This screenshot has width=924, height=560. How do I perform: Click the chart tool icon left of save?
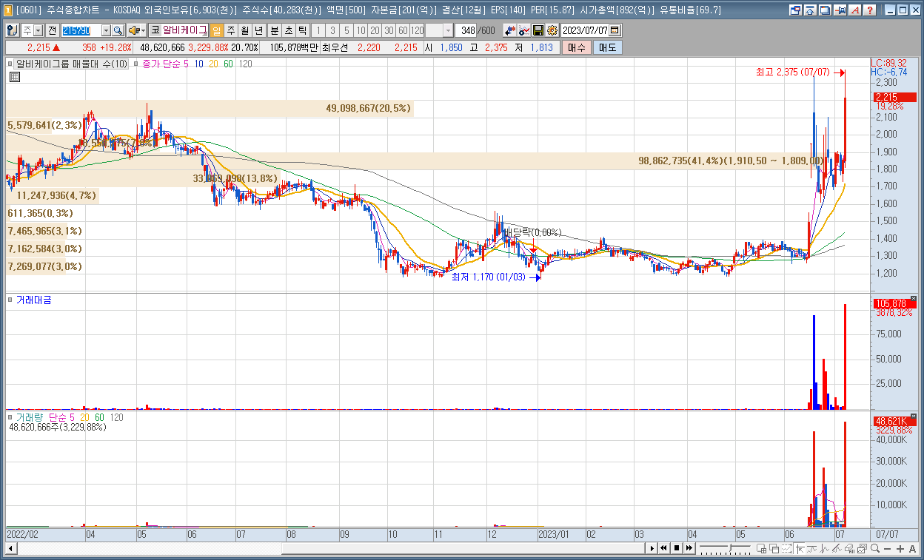[x=510, y=30]
